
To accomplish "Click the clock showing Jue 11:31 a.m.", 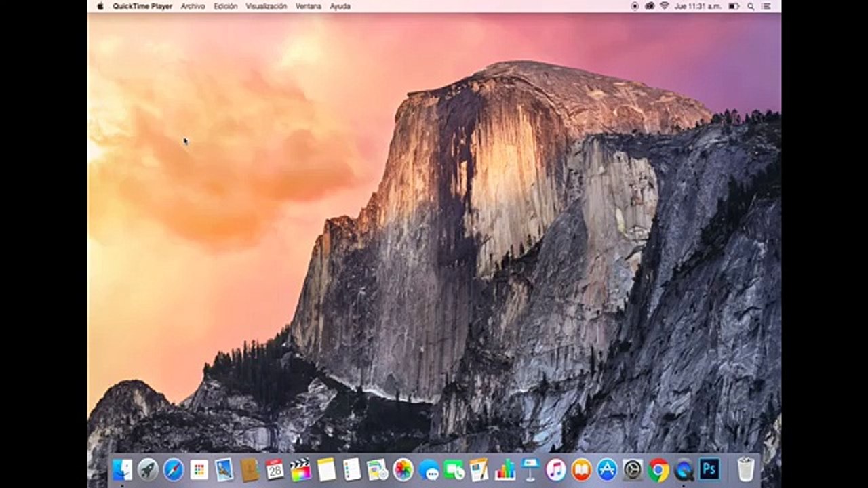I will (698, 6).
